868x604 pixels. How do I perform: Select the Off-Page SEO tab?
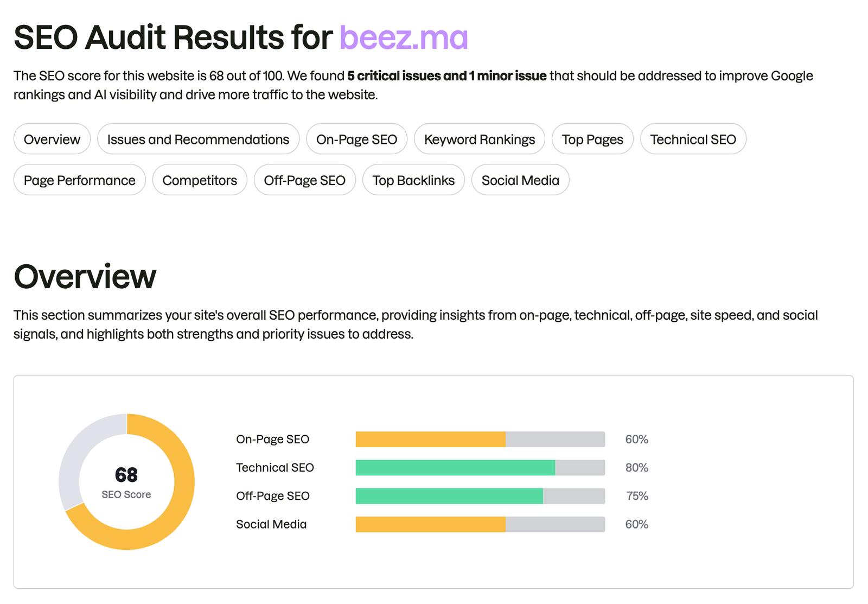pos(304,180)
